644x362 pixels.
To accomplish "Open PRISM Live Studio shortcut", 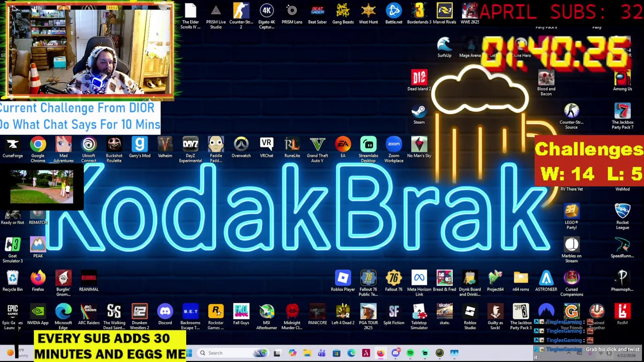I will (x=216, y=16).
